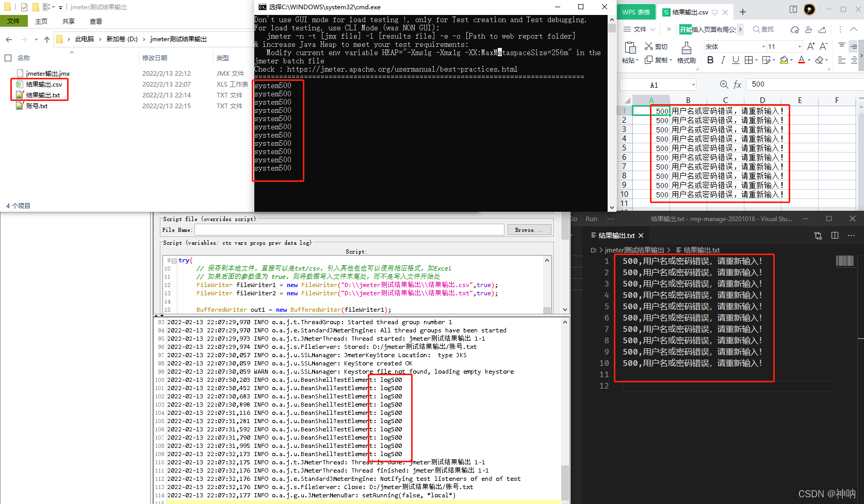Click the cloud sync icon in WPS
Image resolution: width=864 pixels, height=504 pixels.
click(795, 29)
